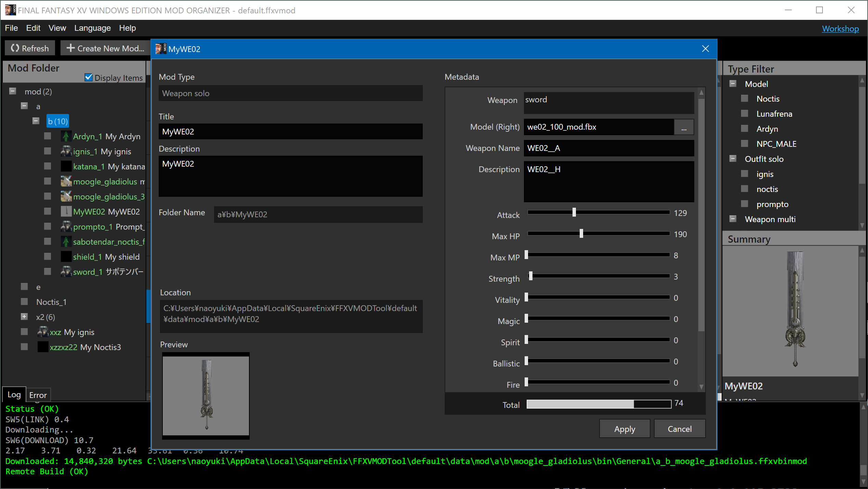Image resolution: width=868 pixels, height=489 pixels.
Task: Open the Language menu
Action: coord(92,28)
